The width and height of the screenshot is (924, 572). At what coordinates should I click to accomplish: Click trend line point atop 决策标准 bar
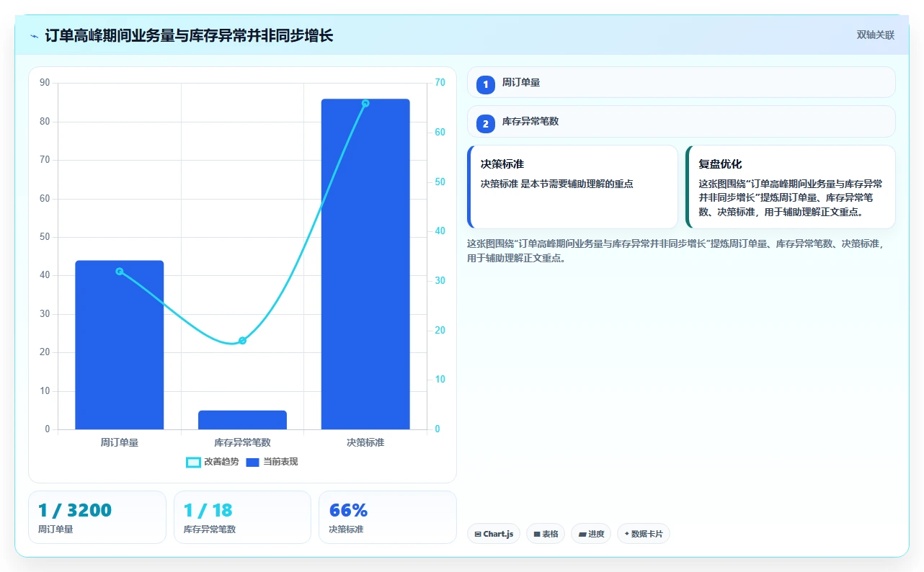coord(365,104)
